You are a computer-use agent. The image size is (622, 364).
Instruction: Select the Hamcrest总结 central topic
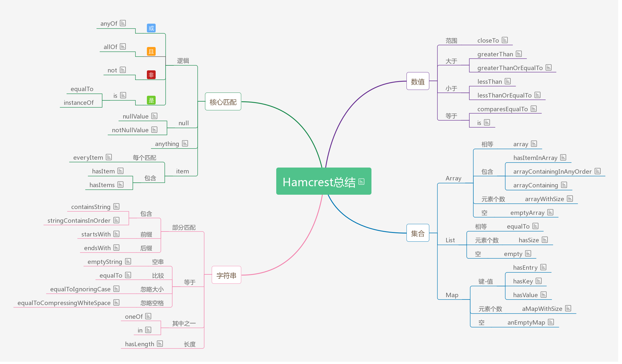click(324, 181)
